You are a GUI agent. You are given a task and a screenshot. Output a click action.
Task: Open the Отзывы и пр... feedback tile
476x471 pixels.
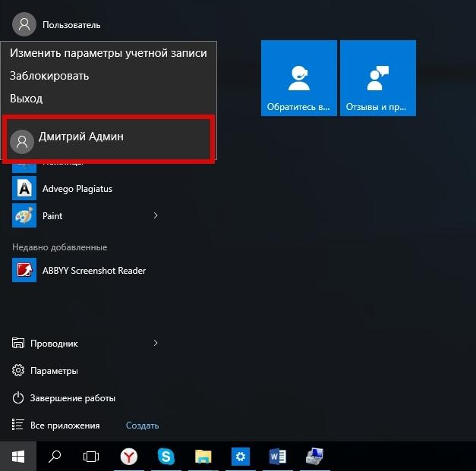(x=378, y=78)
